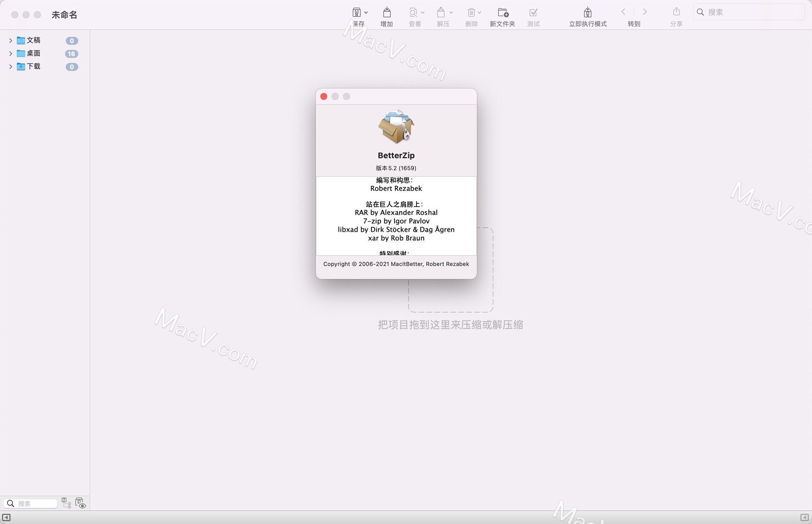
Task: Expand the 桌面 folder in sidebar
Action: click(11, 54)
